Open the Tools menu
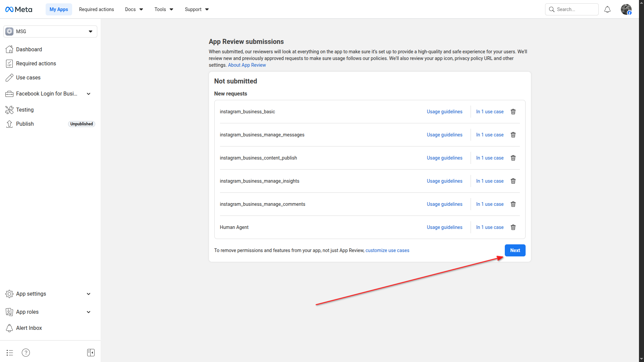 point(164,9)
